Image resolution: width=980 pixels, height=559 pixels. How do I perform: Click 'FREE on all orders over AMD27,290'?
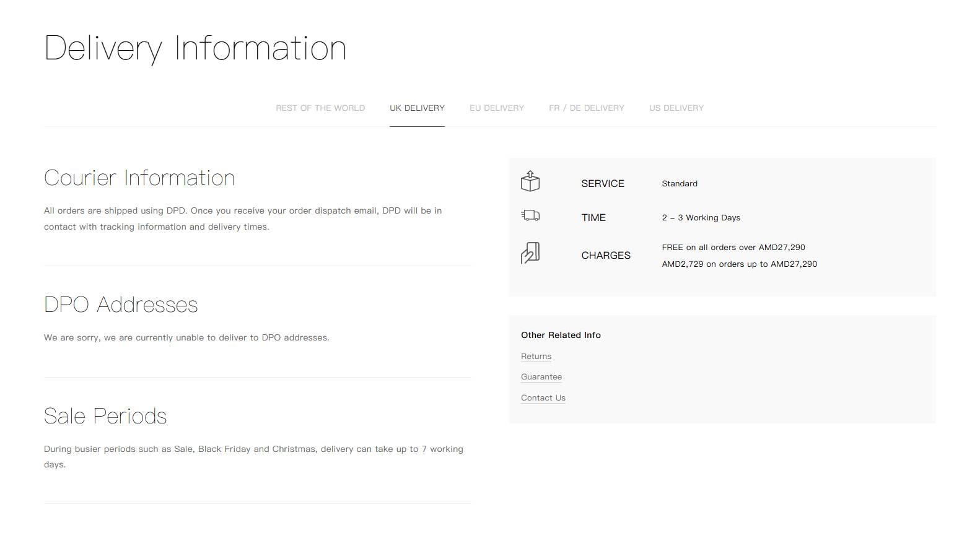[x=733, y=247]
